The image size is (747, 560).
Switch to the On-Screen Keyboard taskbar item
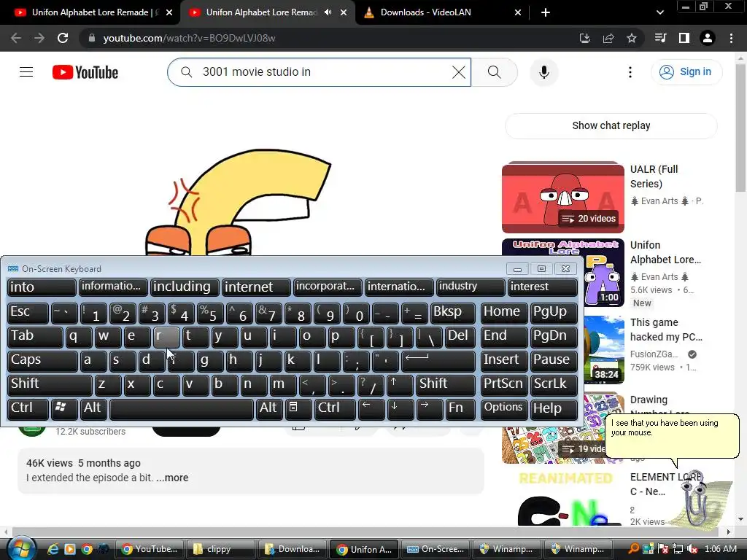(436, 549)
